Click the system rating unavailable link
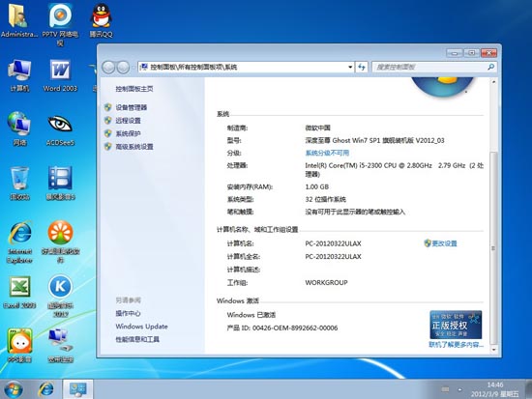Image resolution: width=532 pixels, height=399 pixels. point(327,153)
